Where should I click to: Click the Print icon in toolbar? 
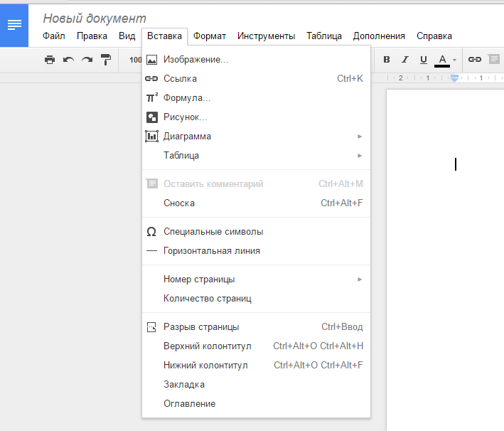click(50, 60)
